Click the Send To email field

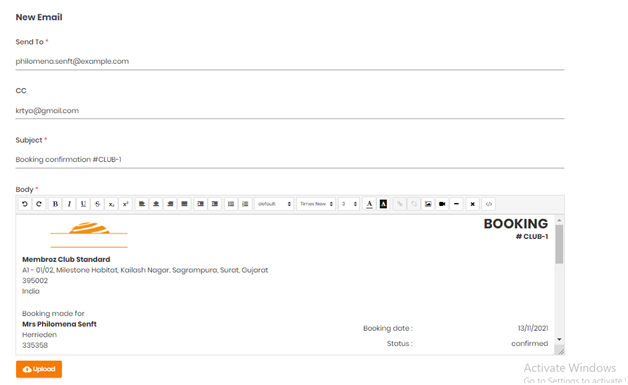click(x=290, y=61)
